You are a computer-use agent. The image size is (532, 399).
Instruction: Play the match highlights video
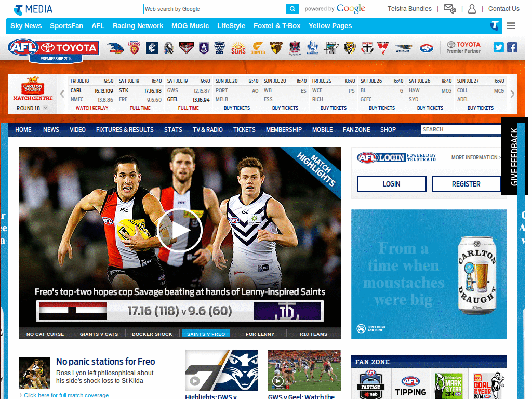(x=179, y=230)
